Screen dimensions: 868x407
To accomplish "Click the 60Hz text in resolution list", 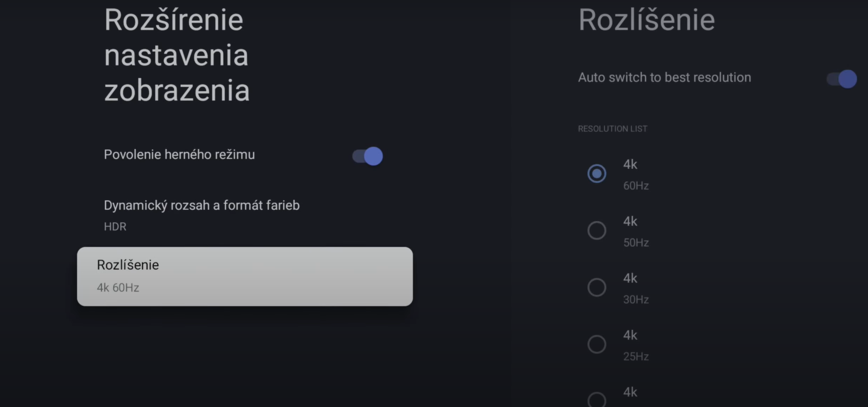I will click(636, 186).
